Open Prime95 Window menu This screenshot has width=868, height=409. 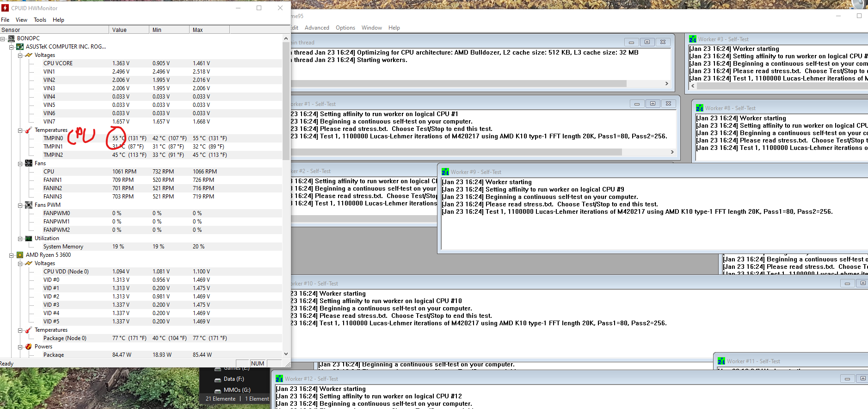coord(372,28)
